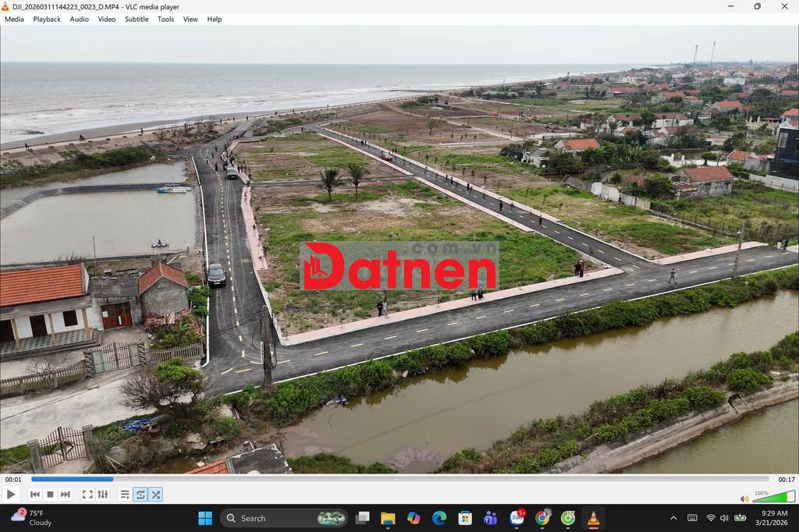Show the playlist view
The width and height of the screenshot is (799, 532).
(124, 494)
